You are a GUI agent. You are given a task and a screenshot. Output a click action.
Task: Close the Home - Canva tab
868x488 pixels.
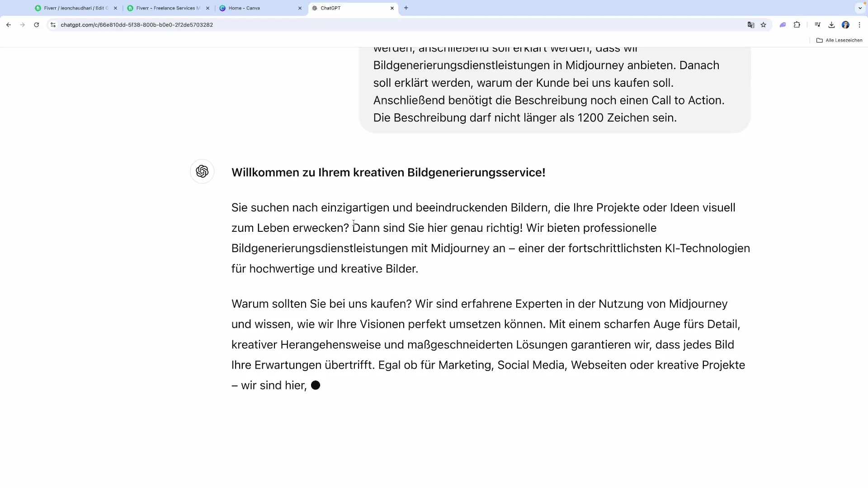(x=300, y=8)
